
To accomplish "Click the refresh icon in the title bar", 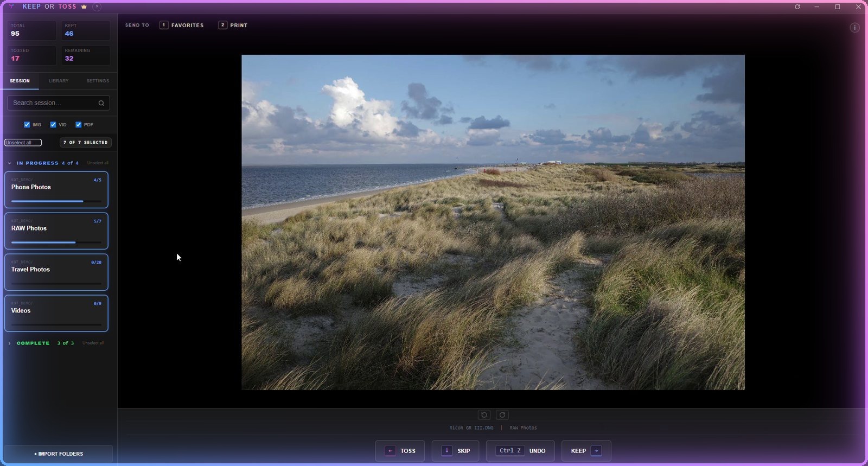I will tap(797, 7).
